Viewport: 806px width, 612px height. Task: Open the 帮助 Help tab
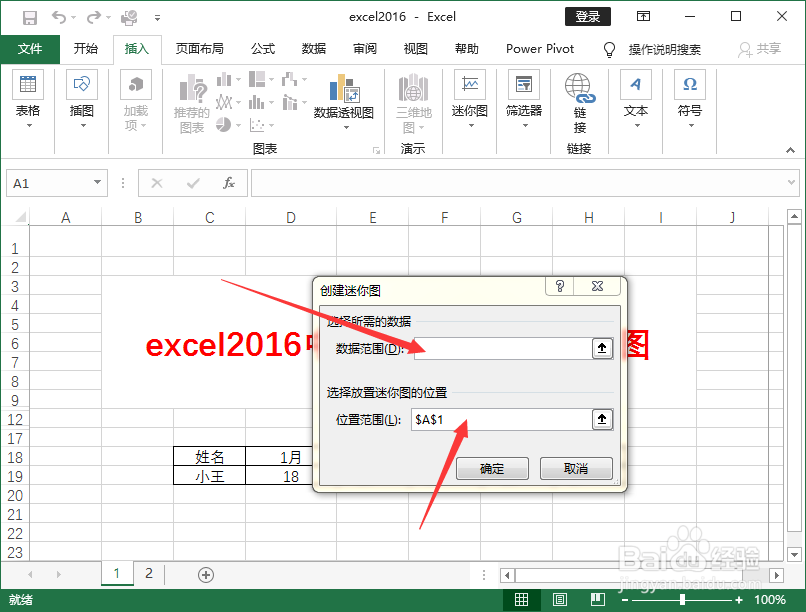click(x=467, y=49)
